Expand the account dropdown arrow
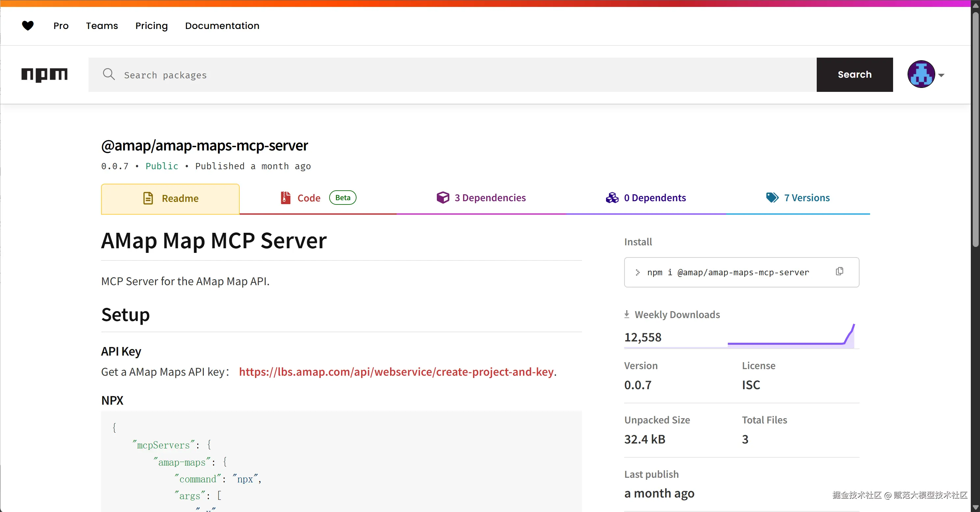This screenshot has height=512, width=980. tap(941, 75)
